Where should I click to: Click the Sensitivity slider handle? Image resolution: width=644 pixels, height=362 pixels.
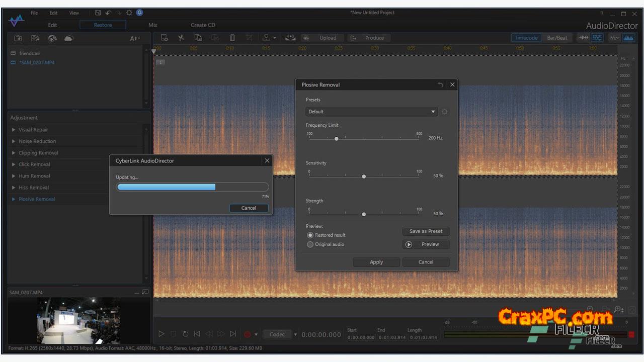click(x=364, y=176)
